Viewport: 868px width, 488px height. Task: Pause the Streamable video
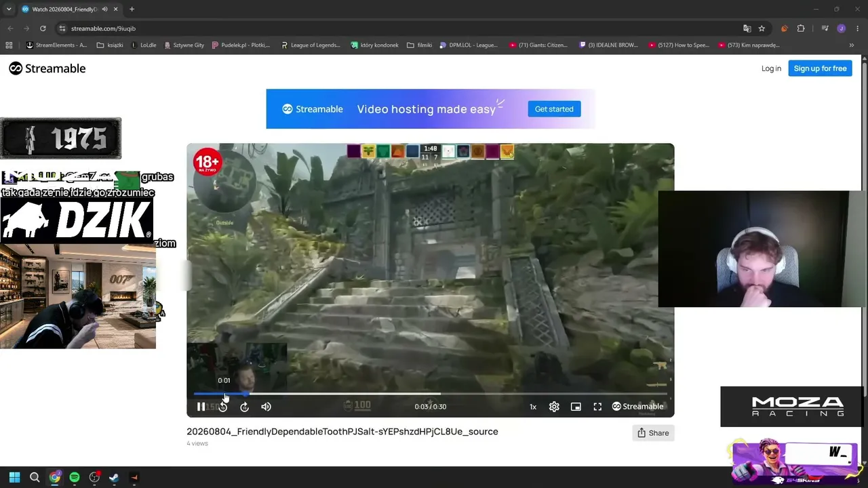(x=201, y=407)
